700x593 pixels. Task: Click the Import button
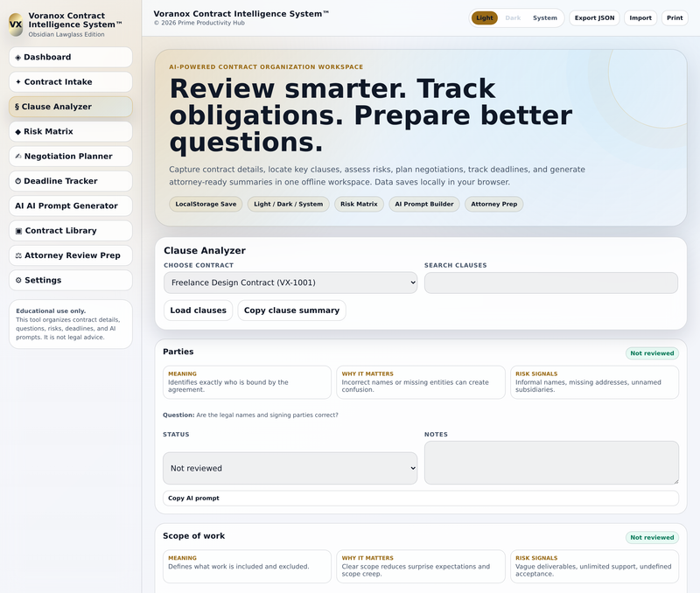[640, 18]
